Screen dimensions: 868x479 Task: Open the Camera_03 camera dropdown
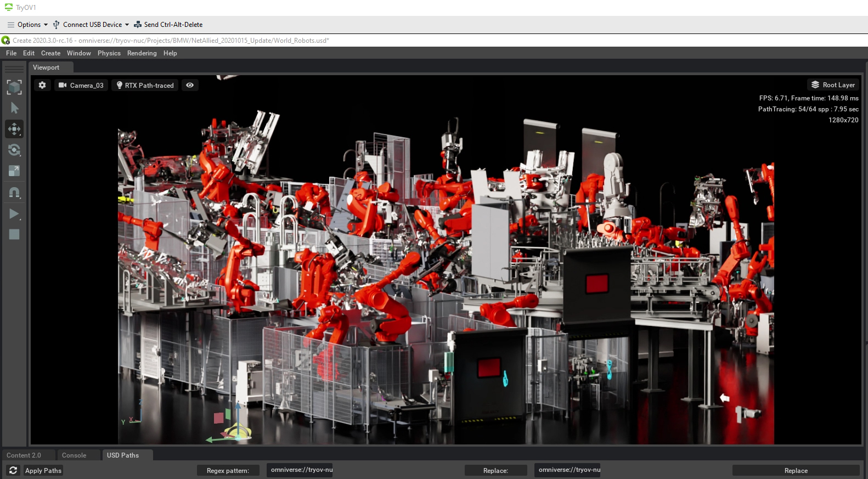[x=81, y=85]
